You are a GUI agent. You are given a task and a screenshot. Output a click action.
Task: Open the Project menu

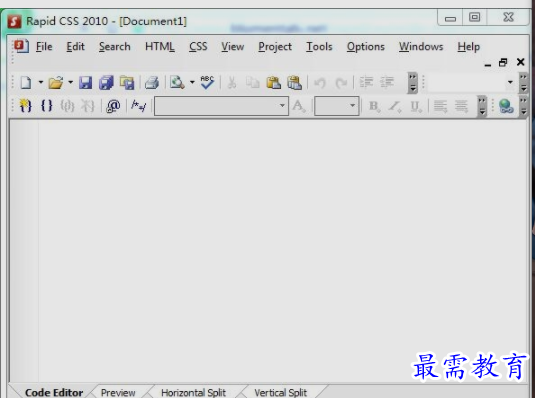tap(275, 47)
